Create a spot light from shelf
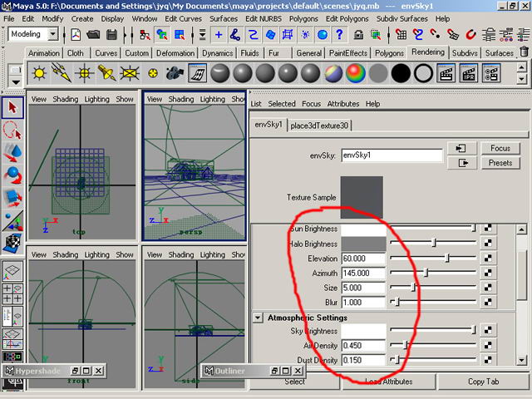Image resolution: width=532 pixels, height=399 pixels. (107, 72)
